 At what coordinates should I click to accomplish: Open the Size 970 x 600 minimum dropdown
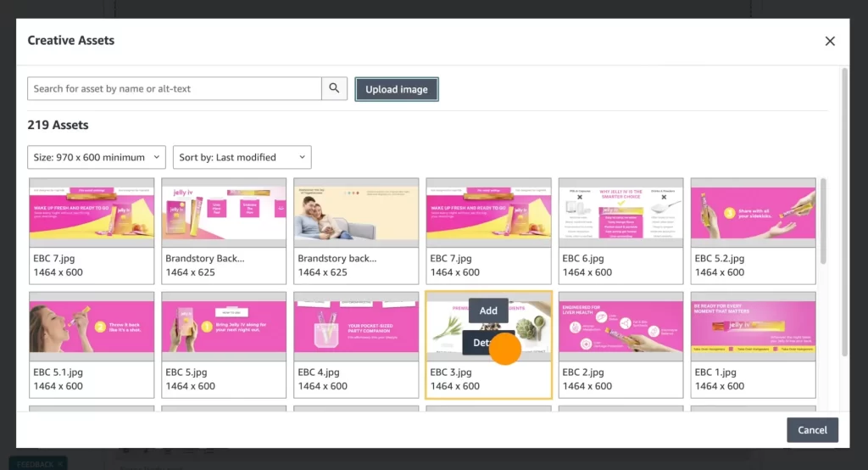97,158
